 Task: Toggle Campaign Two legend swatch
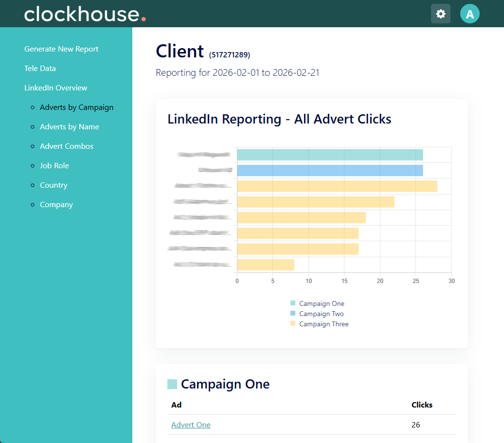click(292, 313)
